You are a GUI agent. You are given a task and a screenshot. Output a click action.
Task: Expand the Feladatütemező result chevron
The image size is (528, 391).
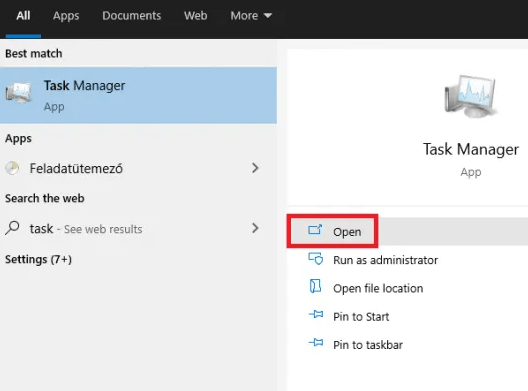coord(255,168)
